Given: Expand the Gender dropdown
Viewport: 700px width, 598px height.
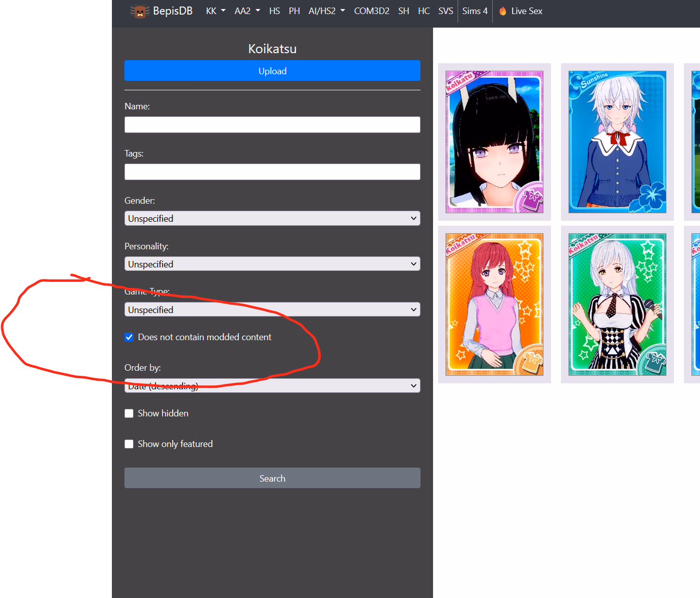Looking at the screenshot, I should (x=272, y=218).
